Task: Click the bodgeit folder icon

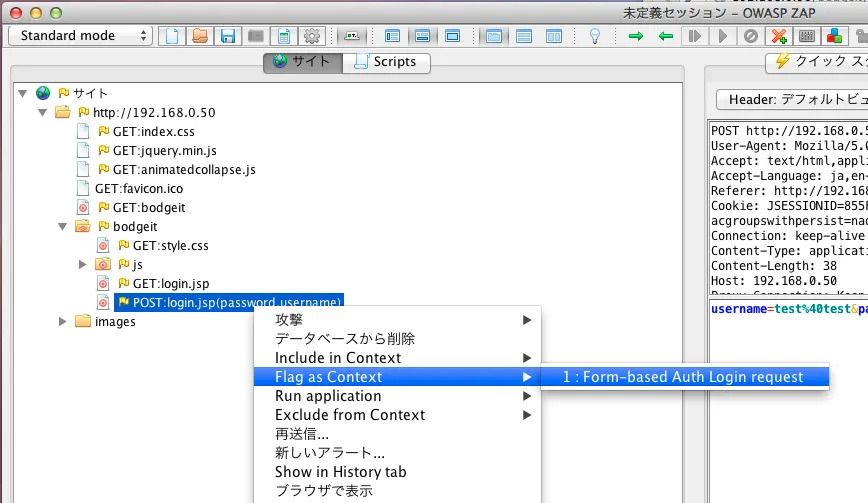Action: [x=82, y=226]
